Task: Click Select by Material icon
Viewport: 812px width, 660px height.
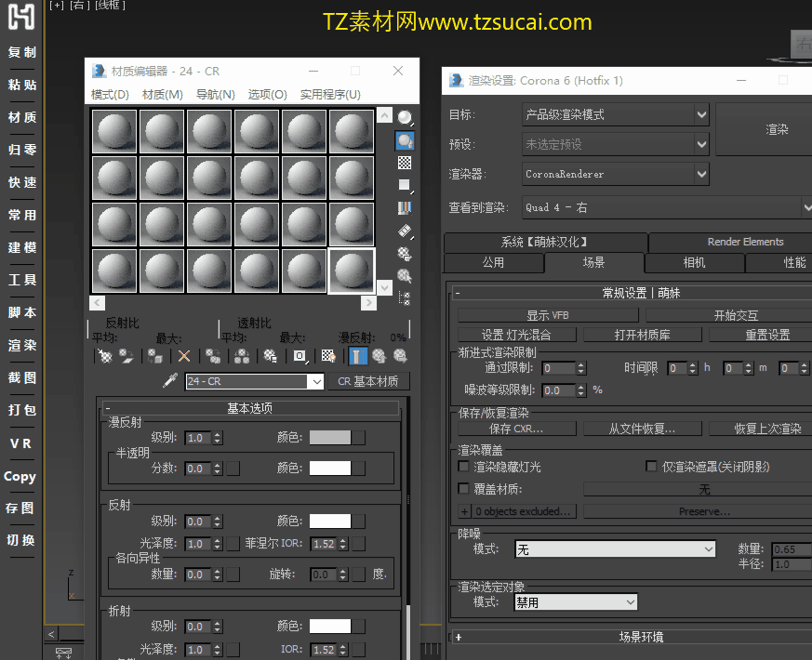Action: [405, 276]
